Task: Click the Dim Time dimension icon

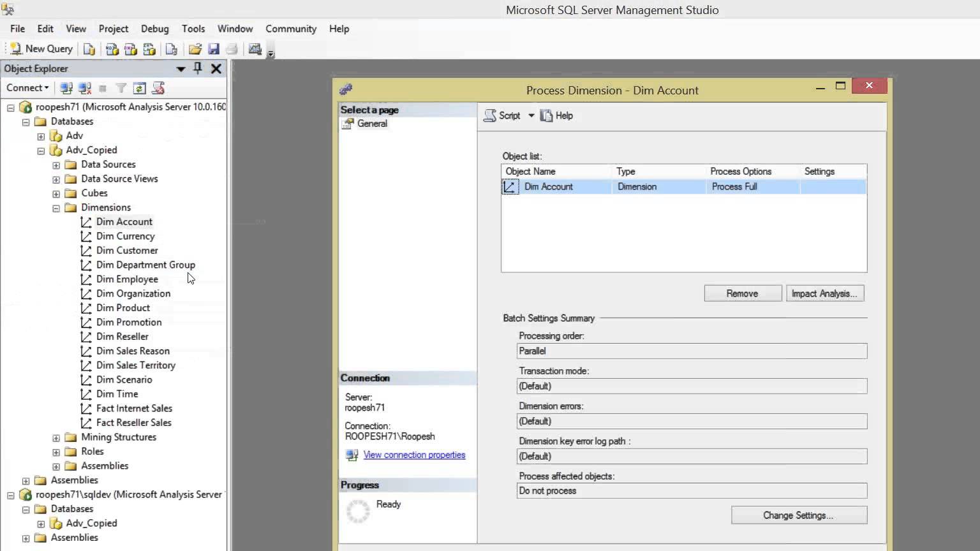Action: click(x=86, y=394)
